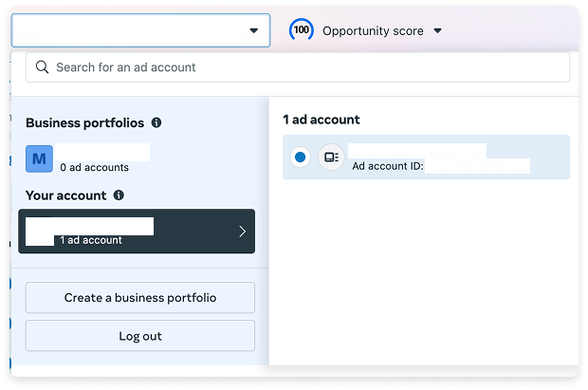The height and width of the screenshot is (390, 588).
Task: Click the Opportunity score label
Action: click(x=373, y=30)
